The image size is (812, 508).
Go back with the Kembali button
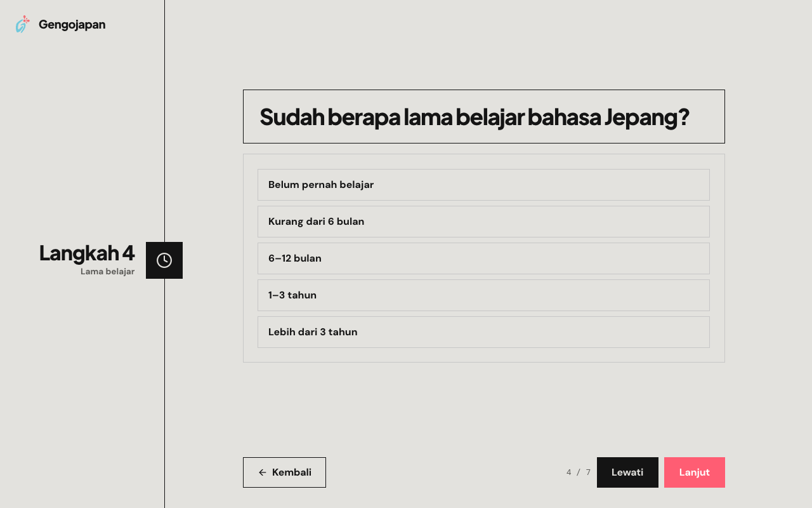tap(284, 472)
